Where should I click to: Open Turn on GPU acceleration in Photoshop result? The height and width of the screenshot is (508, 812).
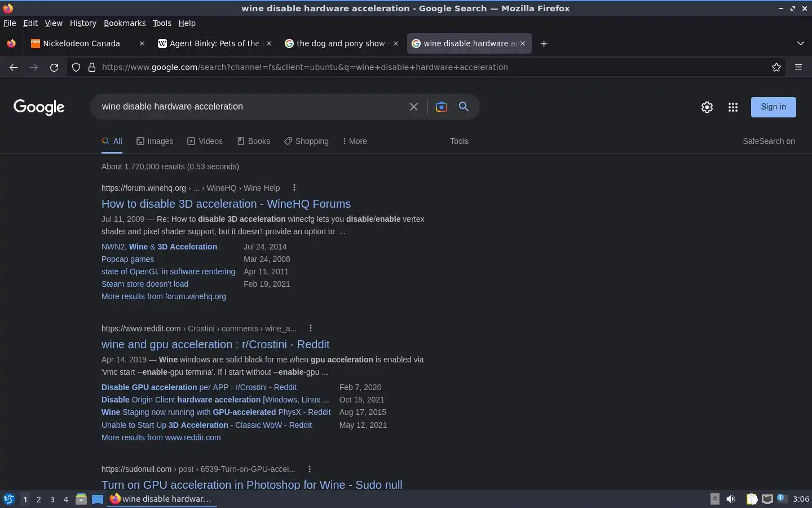pyautogui.click(x=252, y=484)
